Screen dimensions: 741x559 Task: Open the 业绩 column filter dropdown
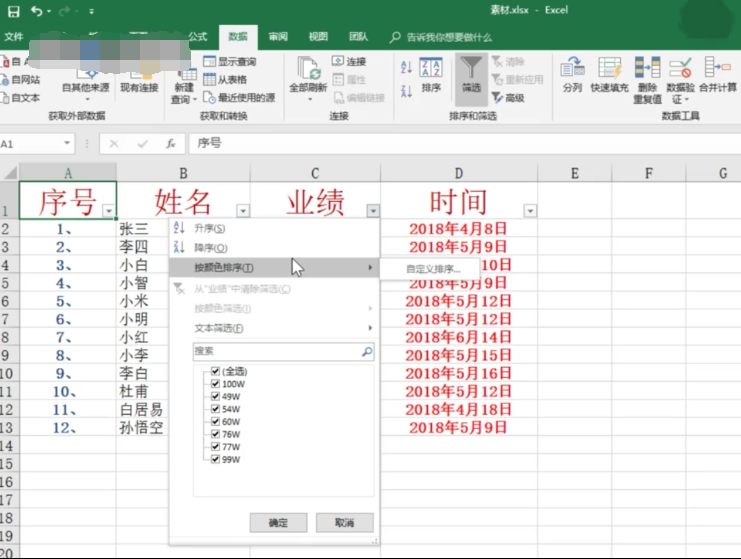pos(373,211)
